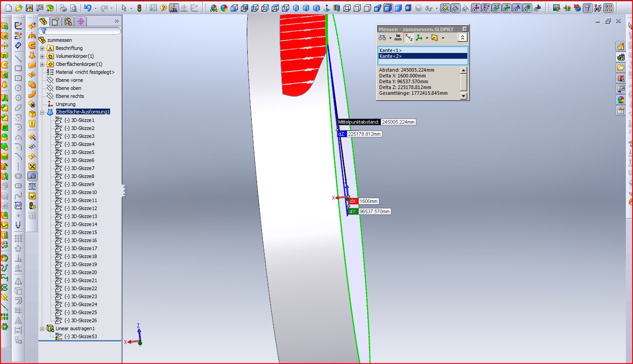Switch to the ConfigurationManager tab
Image resolution: width=633 pixels, height=364 pixels.
click(68, 21)
